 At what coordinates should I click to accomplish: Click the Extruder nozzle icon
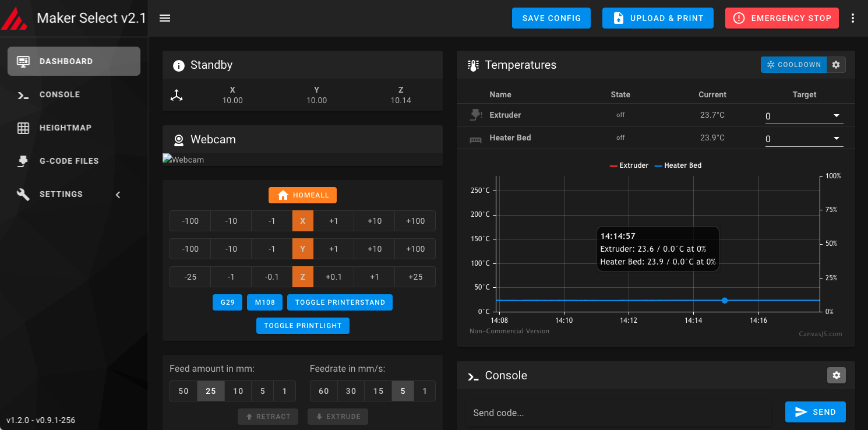(x=476, y=115)
